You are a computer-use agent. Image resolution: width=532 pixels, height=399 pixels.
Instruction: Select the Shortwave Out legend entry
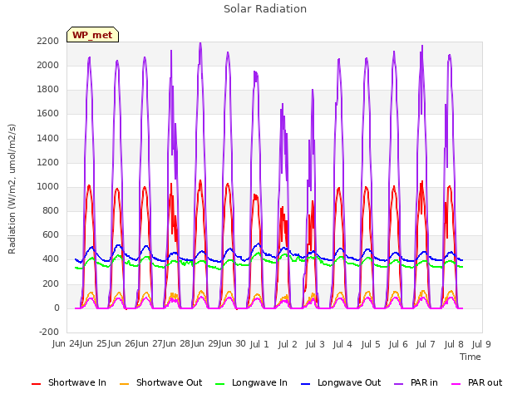coord(160,382)
